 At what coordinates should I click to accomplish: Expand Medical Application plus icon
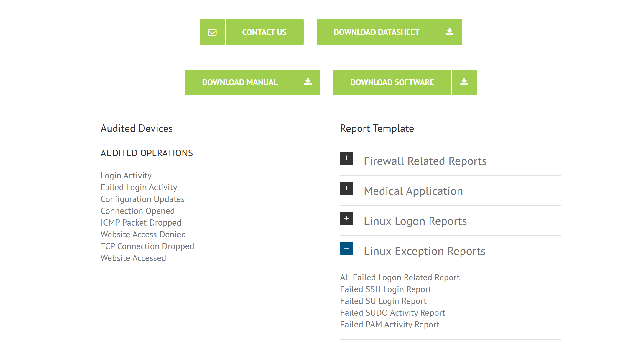click(x=346, y=188)
